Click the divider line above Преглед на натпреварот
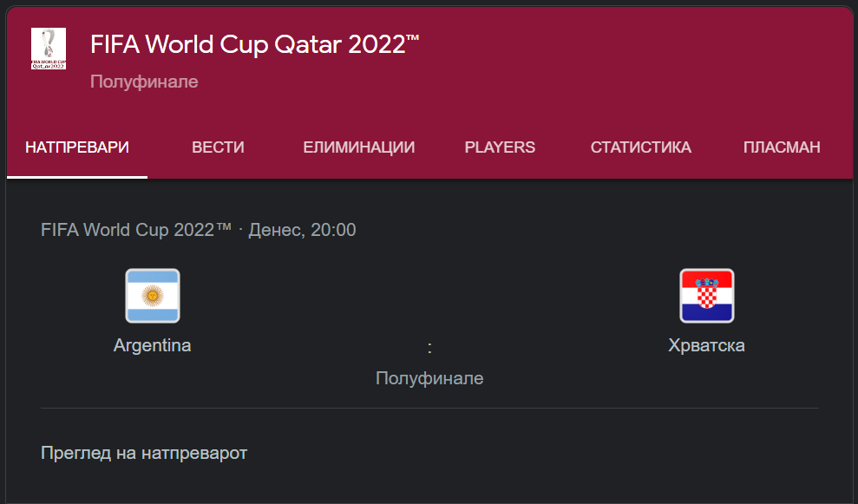The width and height of the screenshot is (858, 504). tap(429, 408)
